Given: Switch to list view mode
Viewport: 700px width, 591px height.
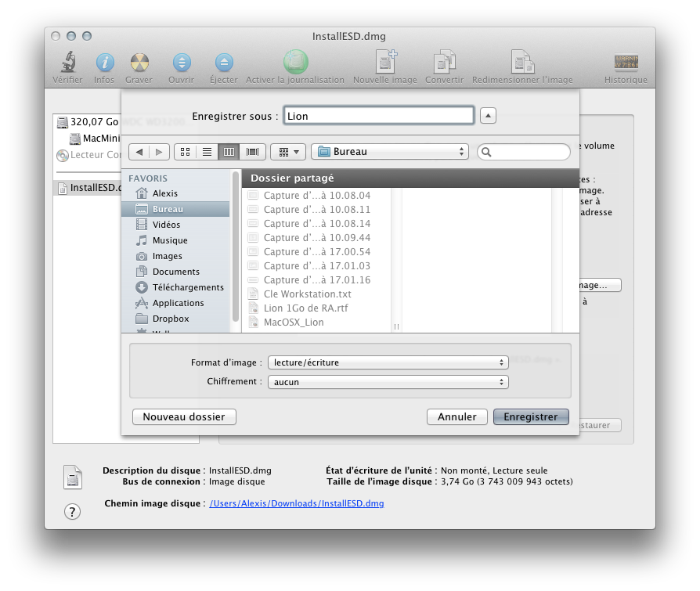Looking at the screenshot, I should [x=207, y=152].
